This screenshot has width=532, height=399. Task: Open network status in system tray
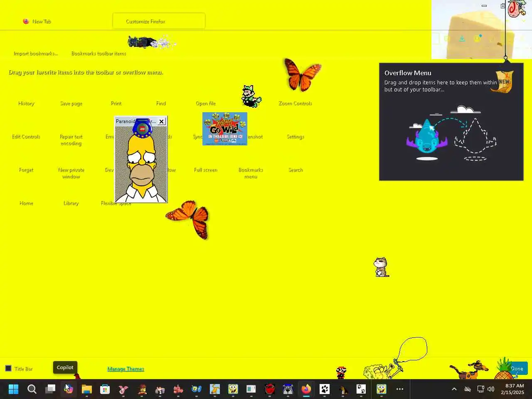480,389
